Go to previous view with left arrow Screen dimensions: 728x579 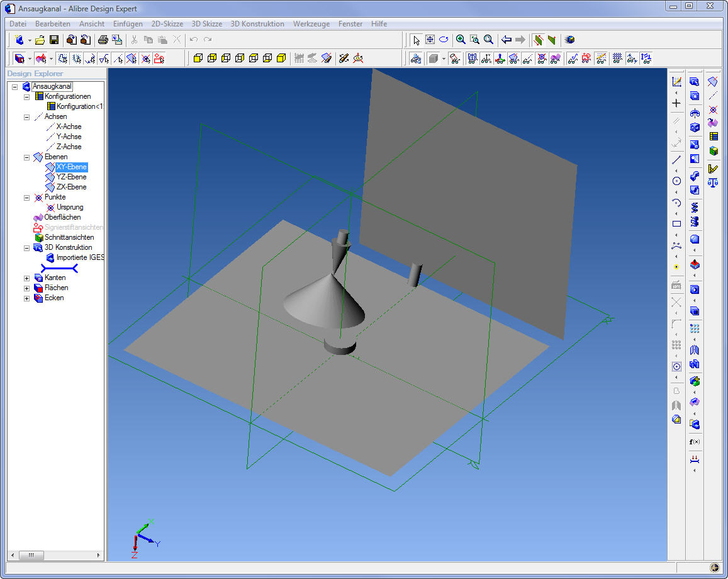pyautogui.click(x=507, y=40)
